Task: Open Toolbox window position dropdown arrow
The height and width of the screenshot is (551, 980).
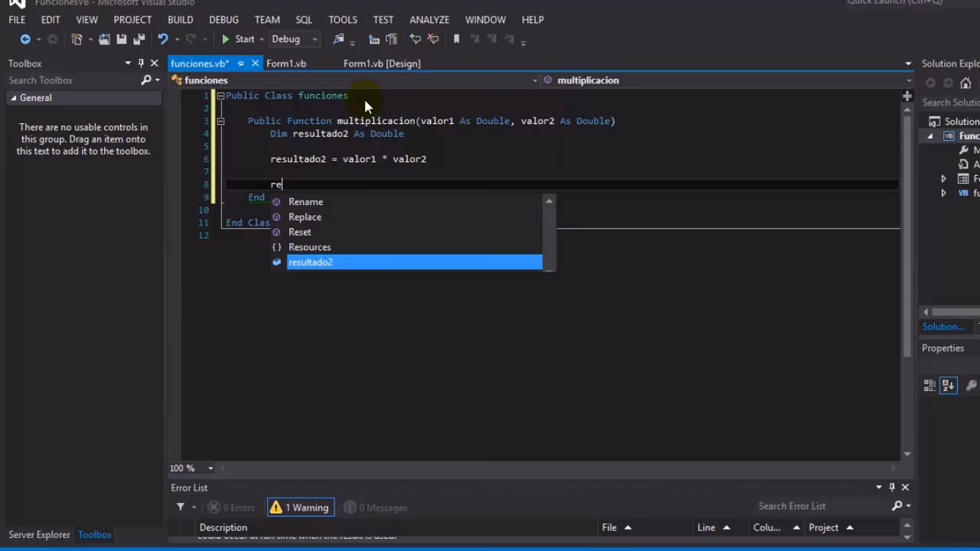Action: (128, 64)
